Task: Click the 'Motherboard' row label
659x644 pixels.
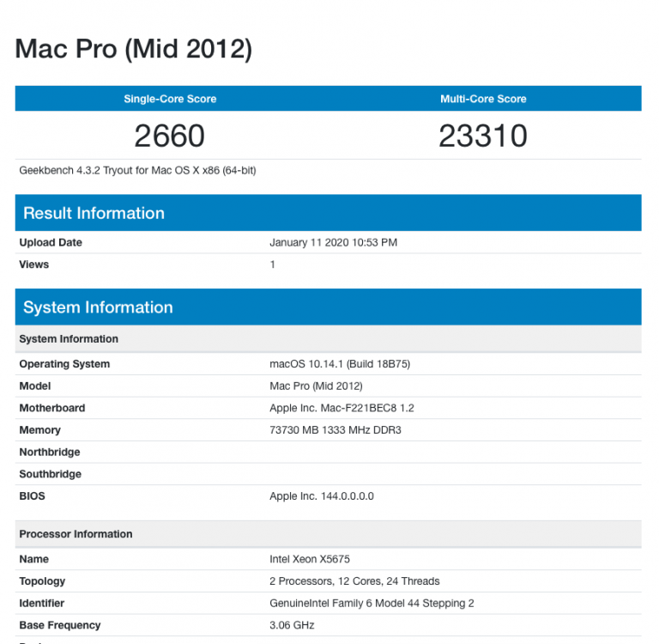Action: click(x=52, y=408)
